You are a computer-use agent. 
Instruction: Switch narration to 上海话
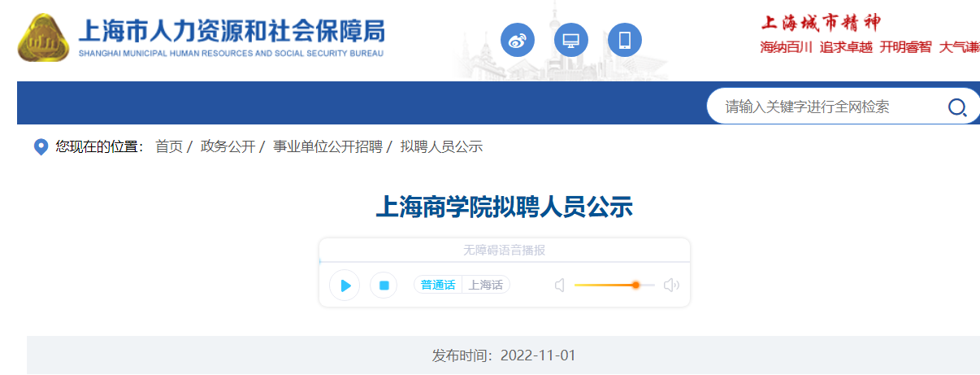[485, 286]
